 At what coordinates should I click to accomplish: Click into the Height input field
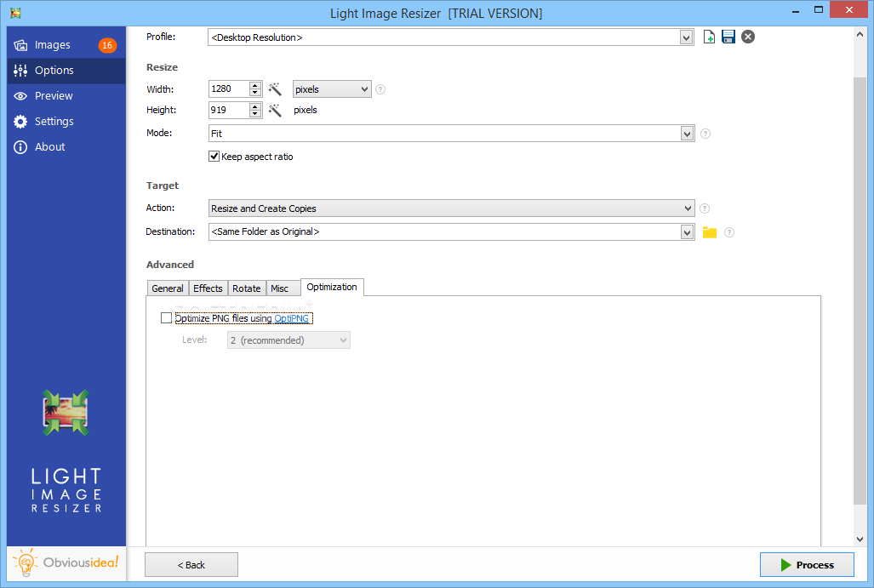(229, 110)
